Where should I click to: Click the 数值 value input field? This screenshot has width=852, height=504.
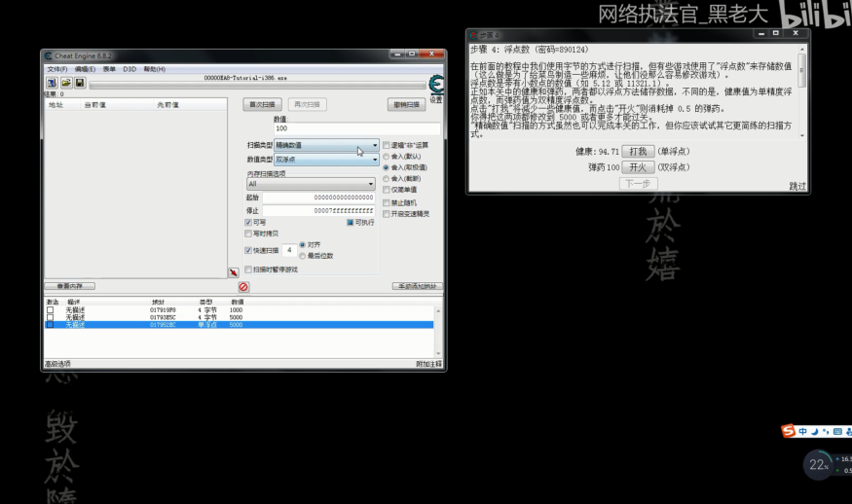355,128
